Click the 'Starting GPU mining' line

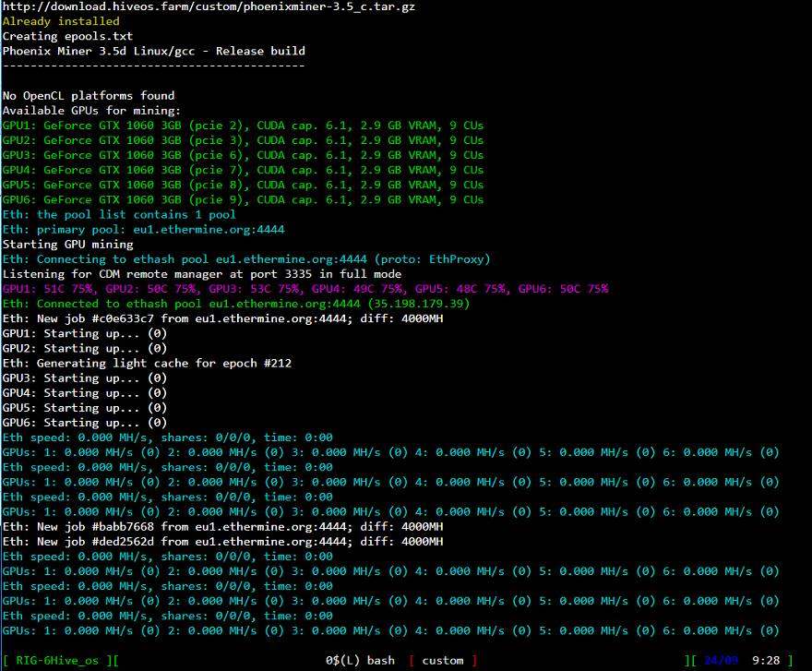(68, 245)
